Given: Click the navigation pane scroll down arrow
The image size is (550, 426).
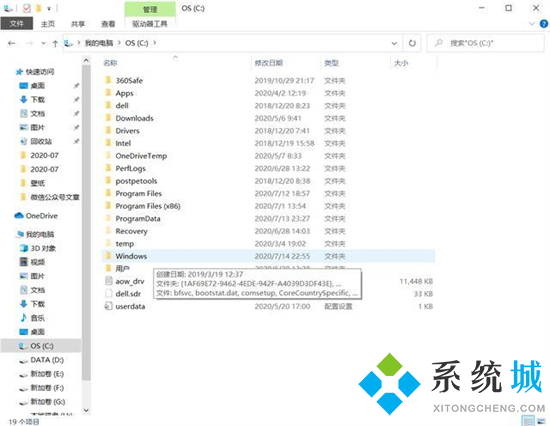Looking at the screenshot, I should click(x=86, y=410).
